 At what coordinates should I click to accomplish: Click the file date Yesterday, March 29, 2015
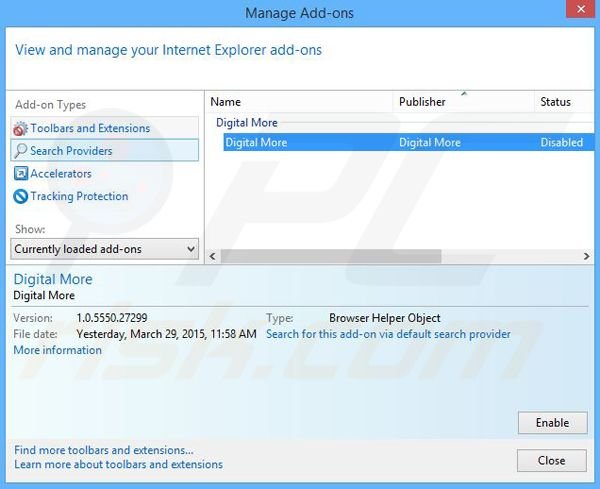click(166, 334)
